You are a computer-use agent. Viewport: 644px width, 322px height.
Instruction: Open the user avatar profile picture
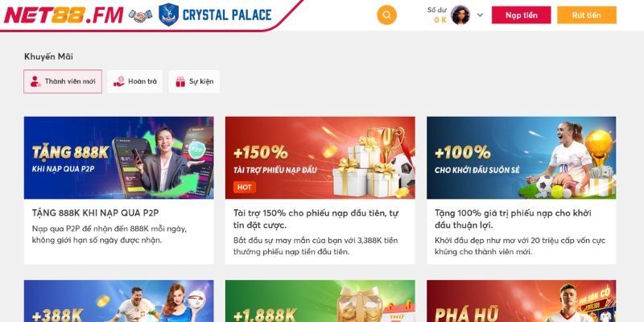click(460, 15)
